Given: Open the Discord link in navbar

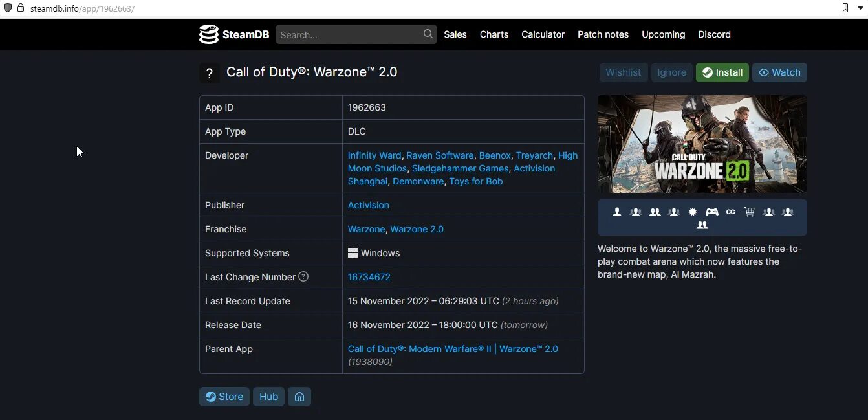Looking at the screenshot, I should 715,34.
